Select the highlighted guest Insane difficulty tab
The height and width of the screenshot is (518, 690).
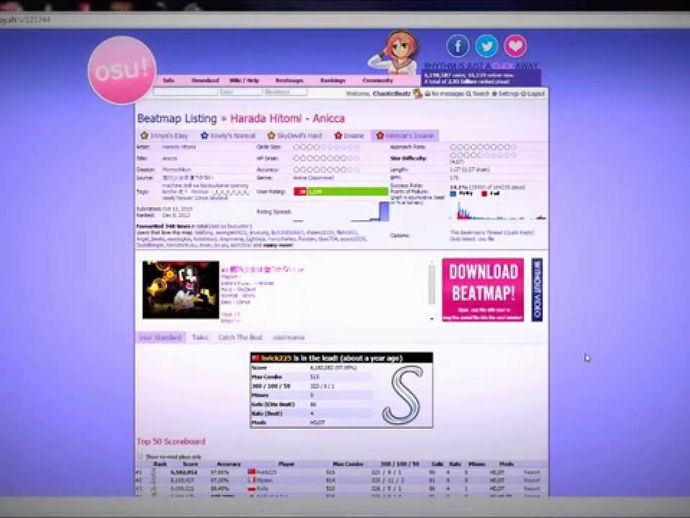coord(405,136)
